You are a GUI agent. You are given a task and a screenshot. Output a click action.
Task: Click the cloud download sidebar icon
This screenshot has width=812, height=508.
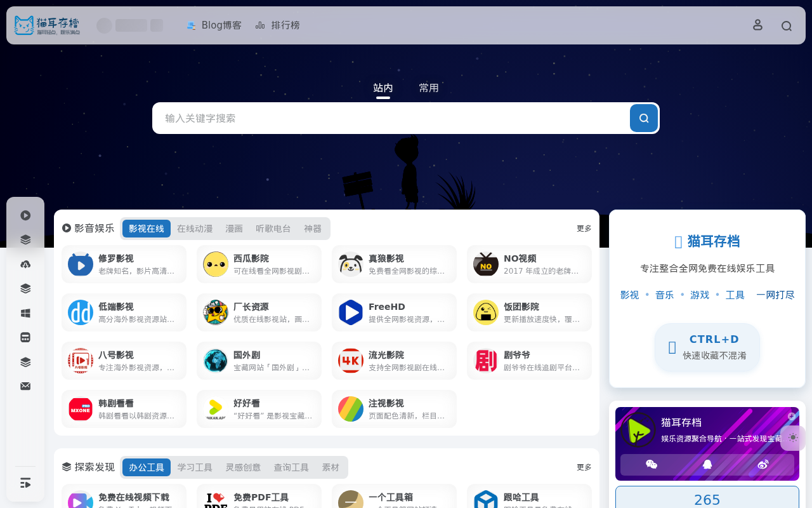pyautogui.click(x=25, y=264)
